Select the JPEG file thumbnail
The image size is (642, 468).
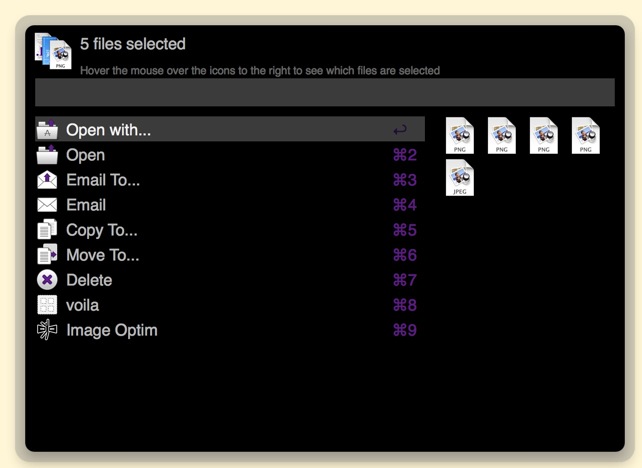[x=460, y=178]
